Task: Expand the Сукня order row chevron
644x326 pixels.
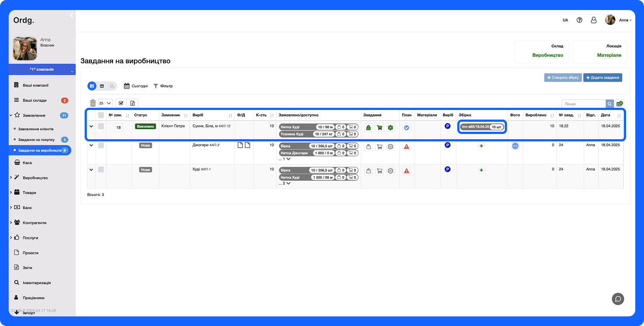Action: pos(91,127)
